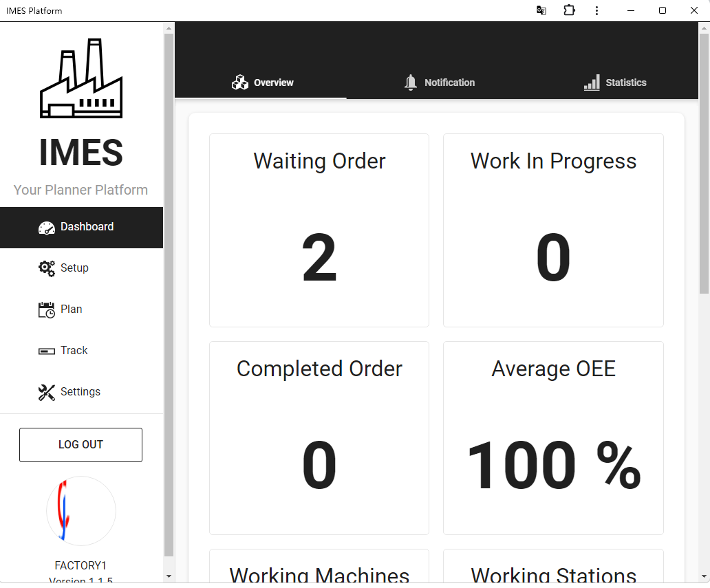Switch to the Notification tab

(440, 83)
